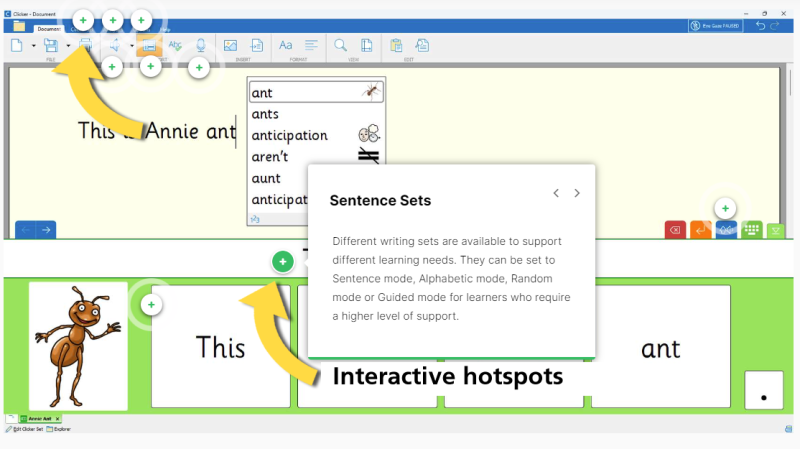Image resolution: width=800 pixels, height=449 pixels.
Task: Click the microphone voice notes icon
Action: tap(201, 45)
